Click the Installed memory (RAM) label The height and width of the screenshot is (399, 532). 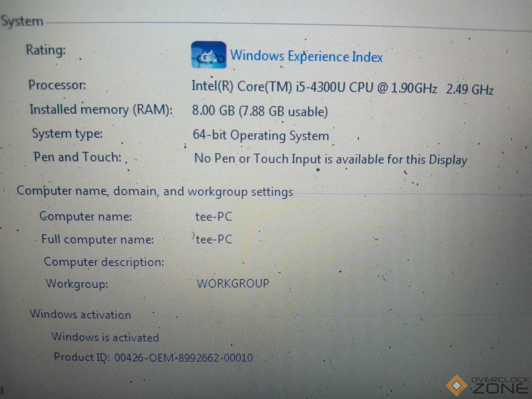point(101,109)
